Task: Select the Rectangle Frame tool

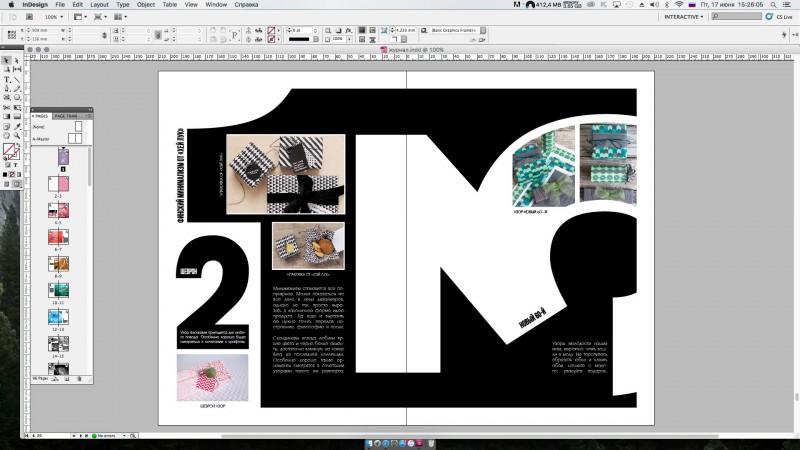Action: [7, 97]
